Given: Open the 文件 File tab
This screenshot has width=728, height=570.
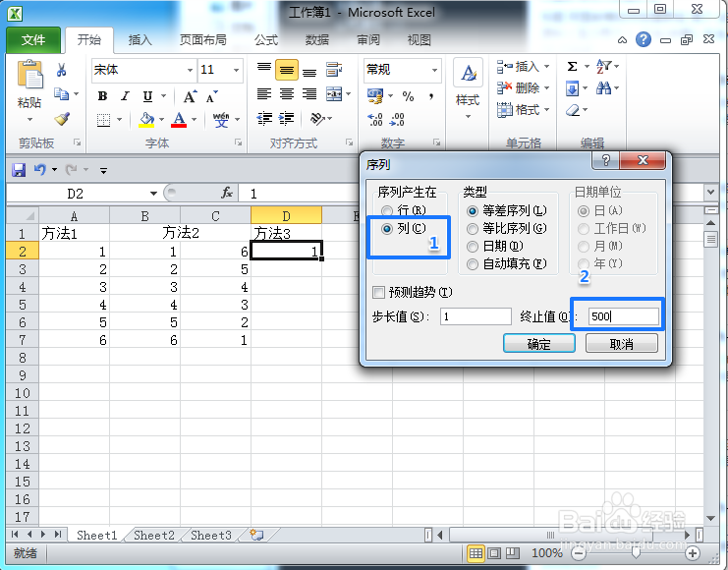Looking at the screenshot, I should [33, 40].
